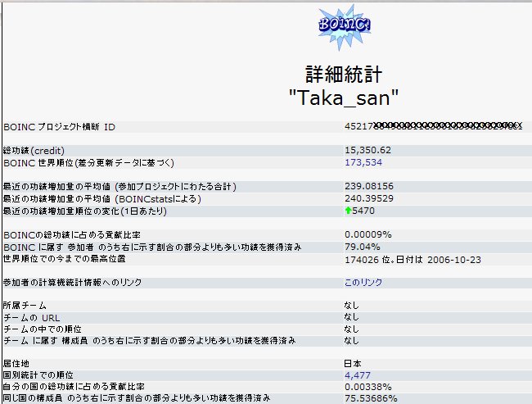Click the green up-arrow rank change icon

pyautogui.click(x=348, y=211)
